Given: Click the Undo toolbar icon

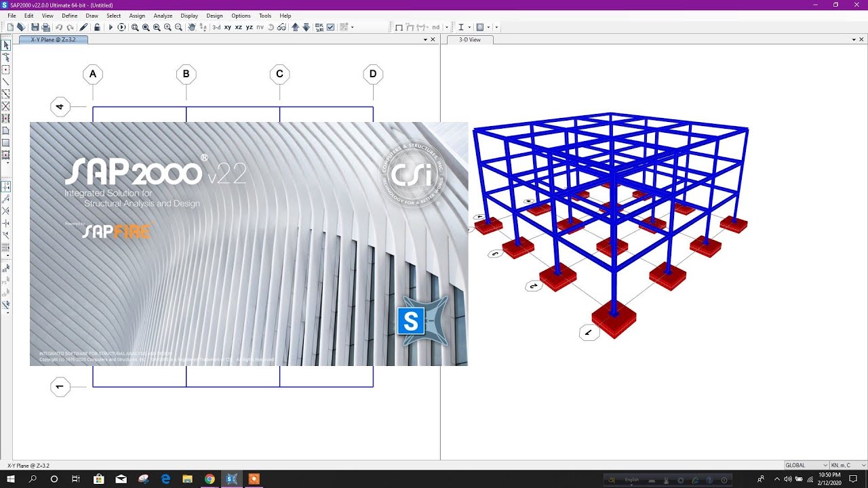Looking at the screenshot, I should point(58,27).
